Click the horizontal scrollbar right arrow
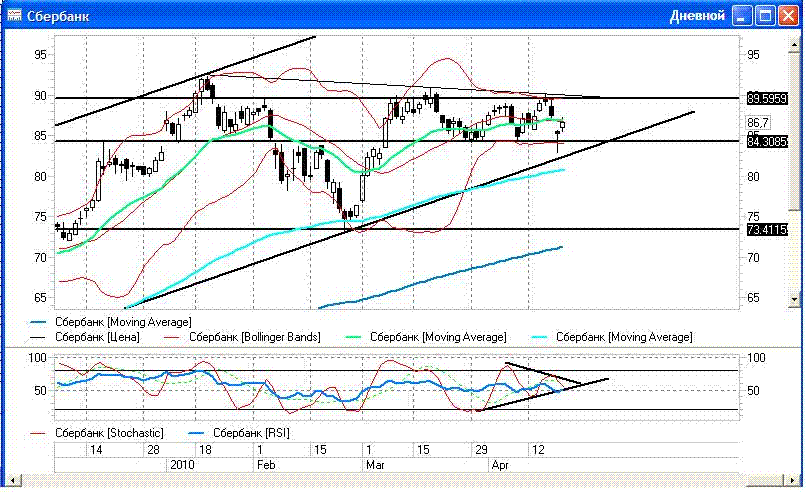 pyautogui.click(x=792, y=481)
